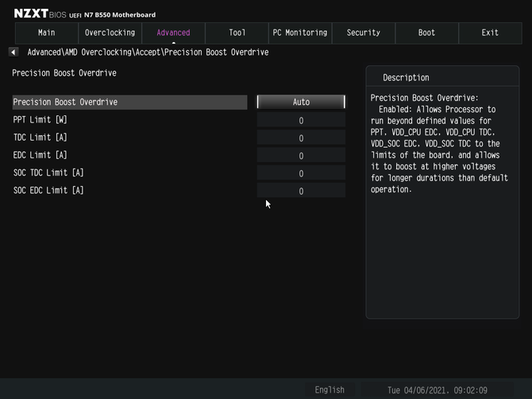Select the TDC Limit [A] label
Screen dimensions: 532x399
40,138
